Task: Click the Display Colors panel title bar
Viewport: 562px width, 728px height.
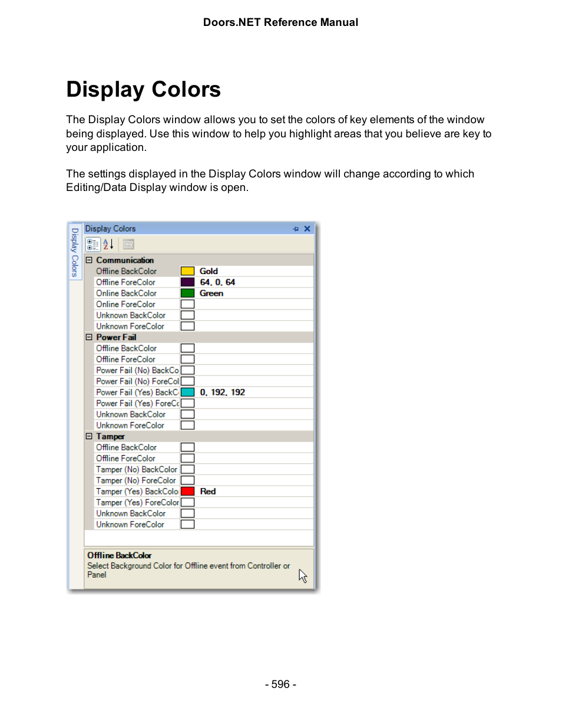Action: (x=199, y=229)
